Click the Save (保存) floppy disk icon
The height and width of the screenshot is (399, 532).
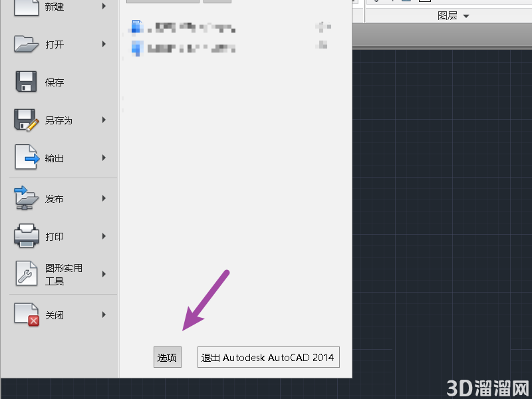(x=26, y=82)
